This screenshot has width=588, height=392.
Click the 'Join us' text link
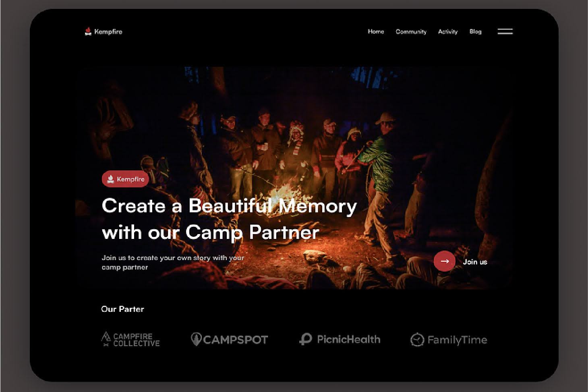475,262
